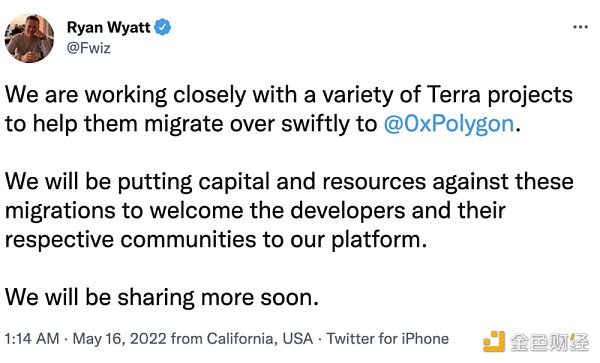Click the Twitter for iPhone source link
The height and width of the screenshot is (363, 600).
pos(387,339)
